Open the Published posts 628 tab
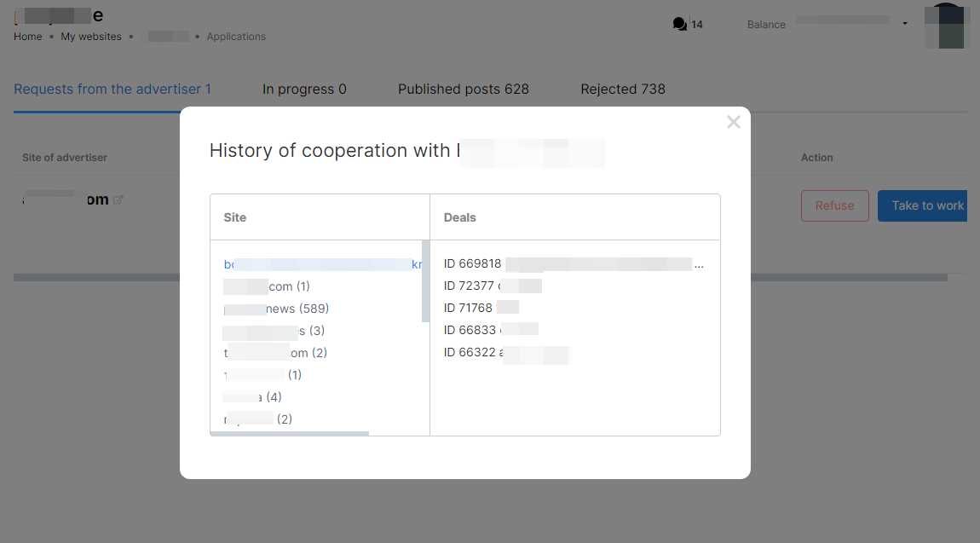Image resolution: width=980 pixels, height=543 pixels. pyautogui.click(x=463, y=89)
